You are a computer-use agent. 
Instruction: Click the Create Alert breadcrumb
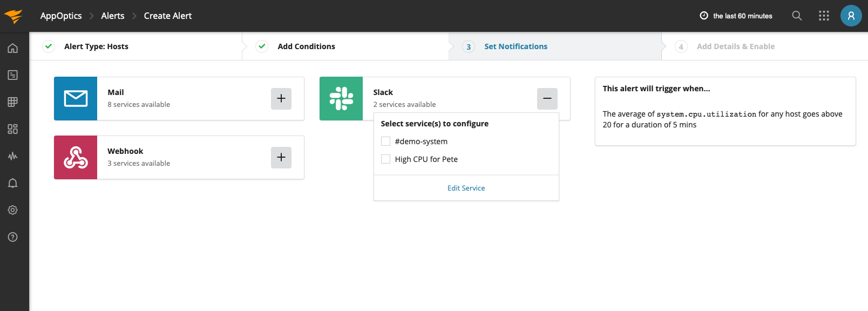pyautogui.click(x=168, y=16)
